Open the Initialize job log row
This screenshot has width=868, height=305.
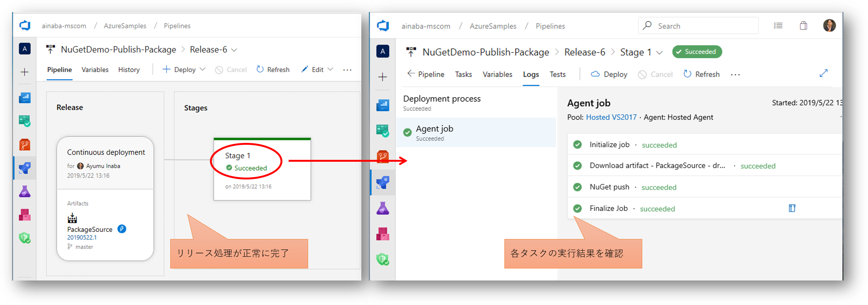[705, 144]
